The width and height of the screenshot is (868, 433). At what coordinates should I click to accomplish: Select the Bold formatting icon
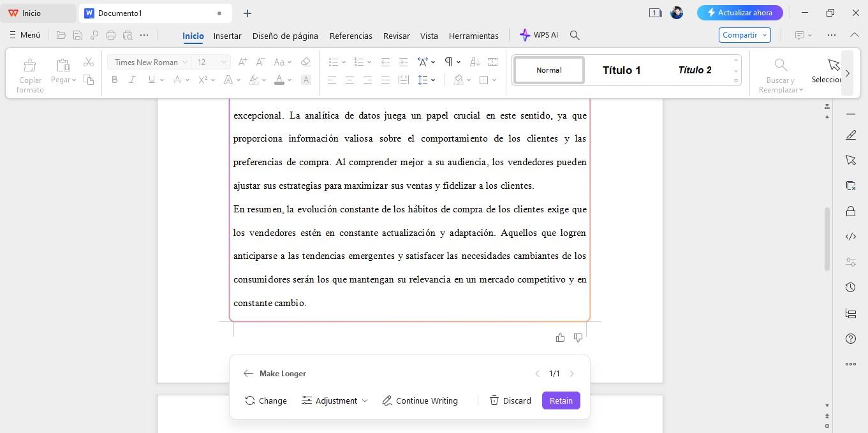click(x=115, y=80)
